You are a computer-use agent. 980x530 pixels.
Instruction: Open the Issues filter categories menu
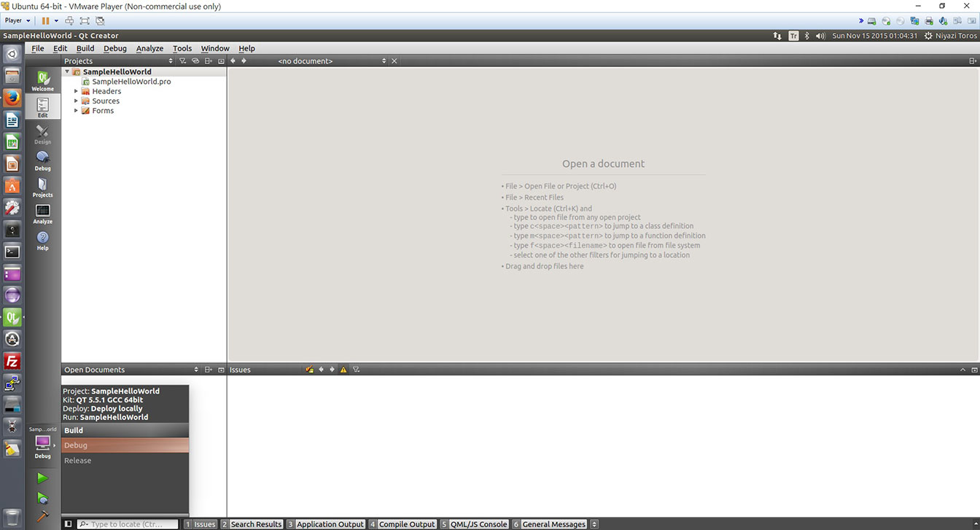coord(356,370)
